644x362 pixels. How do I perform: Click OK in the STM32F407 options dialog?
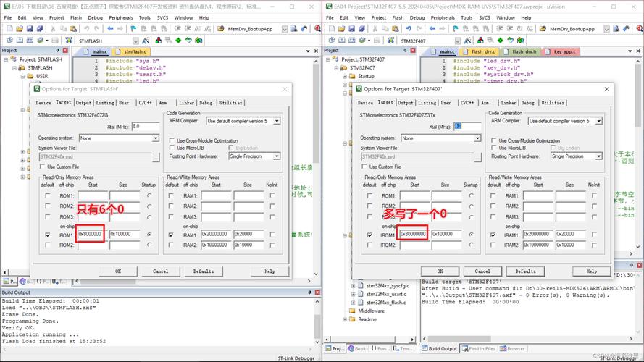click(440, 271)
